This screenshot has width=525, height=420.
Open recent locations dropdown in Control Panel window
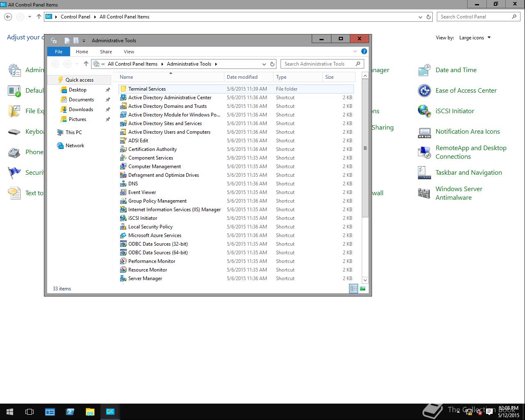30,17
